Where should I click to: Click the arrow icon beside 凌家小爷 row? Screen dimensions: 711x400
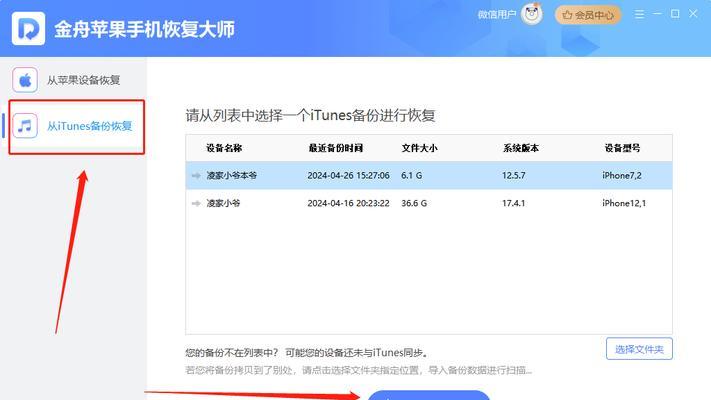coord(196,203)
